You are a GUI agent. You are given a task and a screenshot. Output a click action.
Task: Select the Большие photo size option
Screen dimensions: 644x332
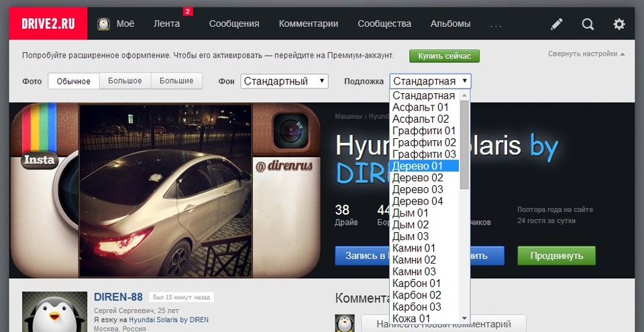pyautogui.click(x=176, y=81)
